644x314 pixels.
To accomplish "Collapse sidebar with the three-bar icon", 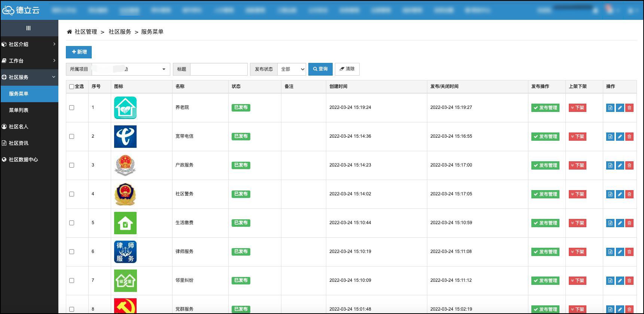I will (28, 28).
